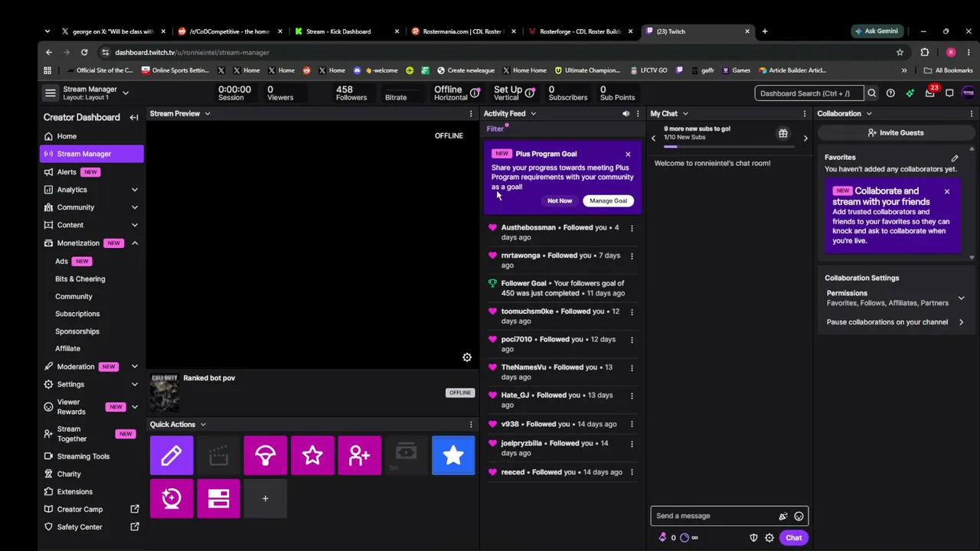Viewport: 980px width, 551px height.
Task: Expand the Moderation sidebar section
Action: 135,367
